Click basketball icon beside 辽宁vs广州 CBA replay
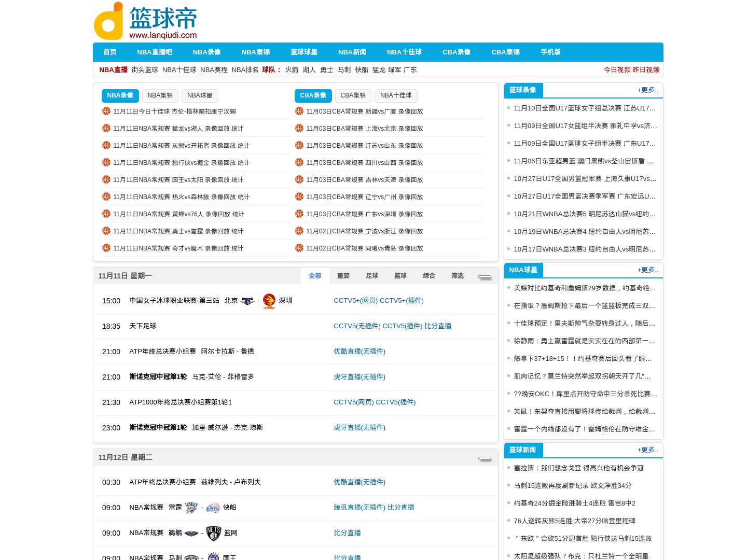Image resolution: width=747 pixels, height=560 pixels. (299, 197)
